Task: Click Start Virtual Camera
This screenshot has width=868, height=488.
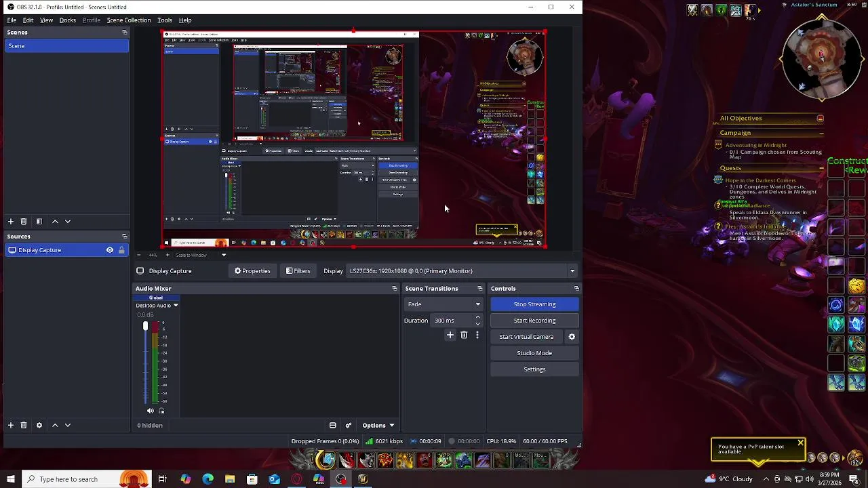Action: coord(527,337)
